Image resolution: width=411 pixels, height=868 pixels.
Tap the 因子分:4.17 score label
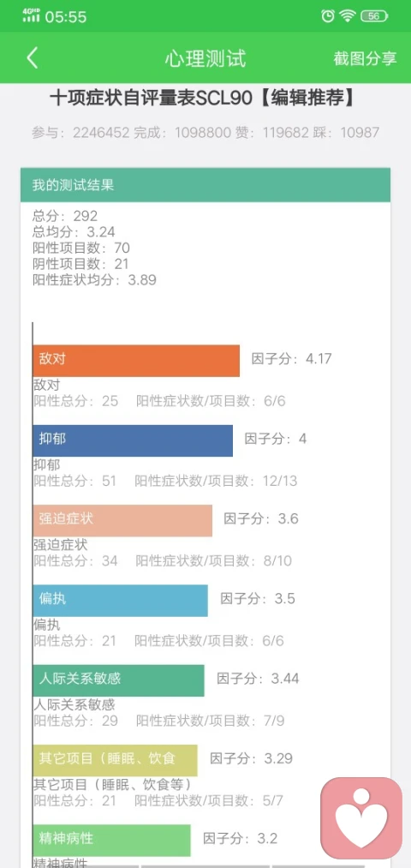tap(291, 359)
